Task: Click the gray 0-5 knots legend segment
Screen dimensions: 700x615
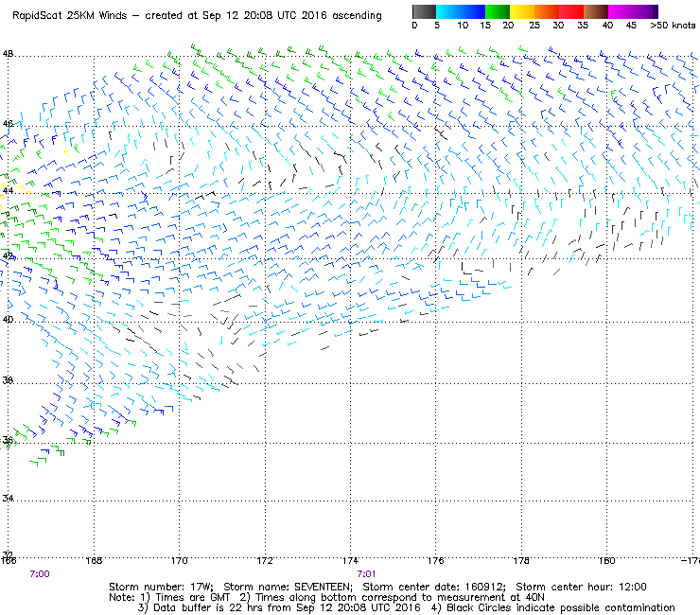Action: pos(424,11)
